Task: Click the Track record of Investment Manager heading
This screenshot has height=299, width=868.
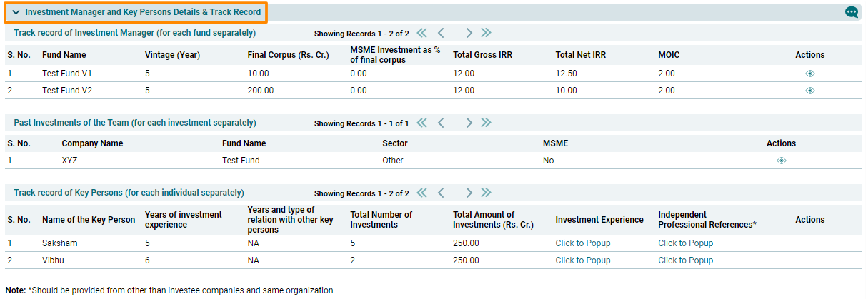Action: click(x=134, y=33)
